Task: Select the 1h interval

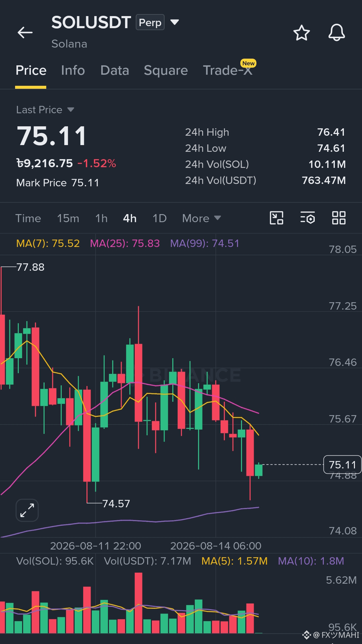Action: (x=101, y=218)
